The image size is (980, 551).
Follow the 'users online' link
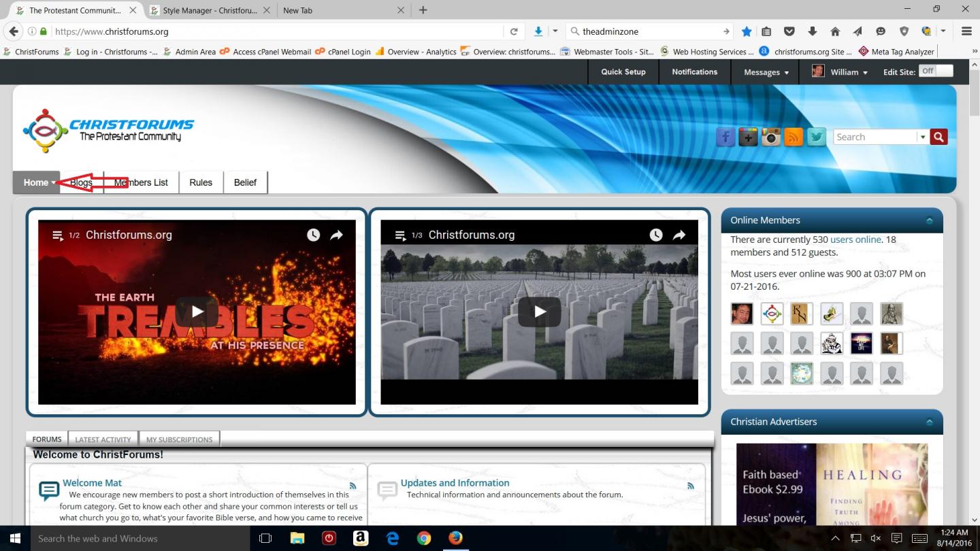click(x=855, y=239)
